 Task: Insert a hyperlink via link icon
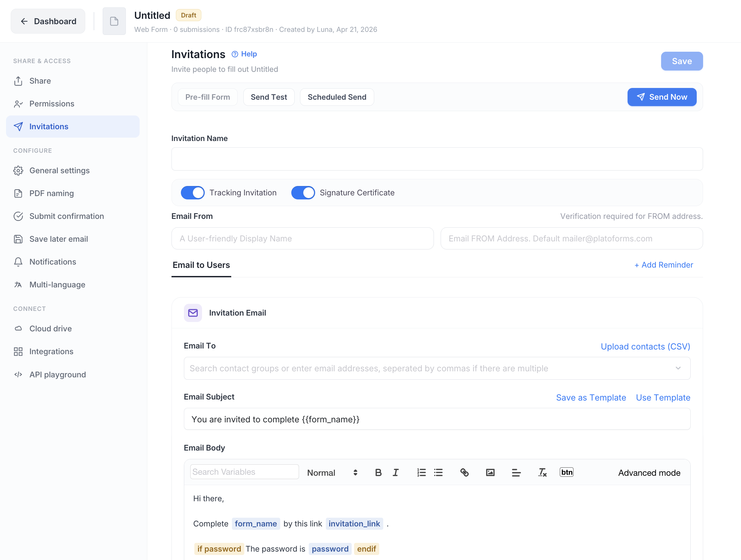(464, 472)
